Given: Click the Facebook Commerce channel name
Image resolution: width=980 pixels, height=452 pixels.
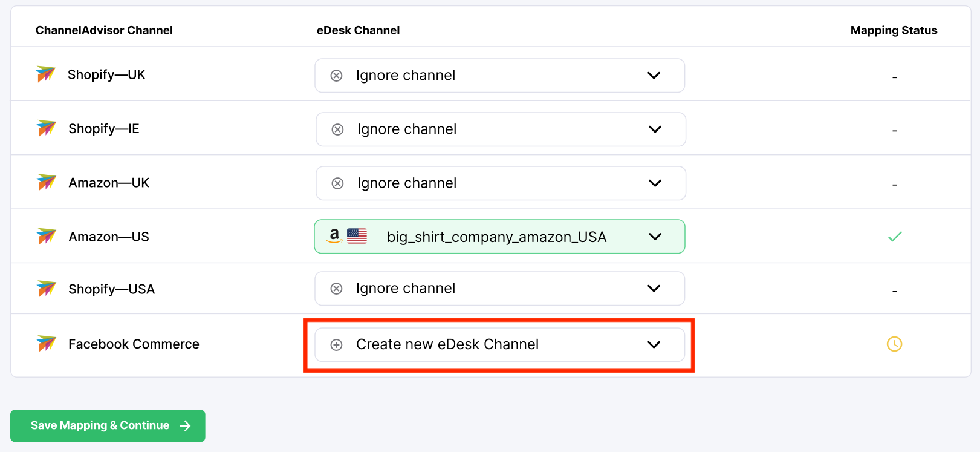Looking at the screenshot, I should (134, 344).
